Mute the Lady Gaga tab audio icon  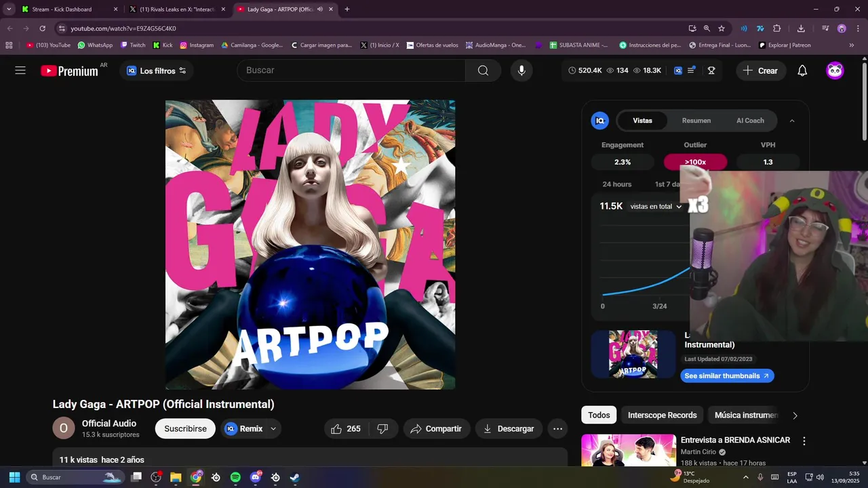click(319, 9)
